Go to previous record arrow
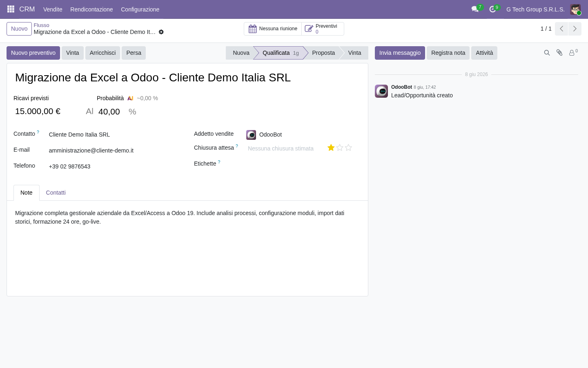Screen dimensions: 588x368 [x=561, y=29]
